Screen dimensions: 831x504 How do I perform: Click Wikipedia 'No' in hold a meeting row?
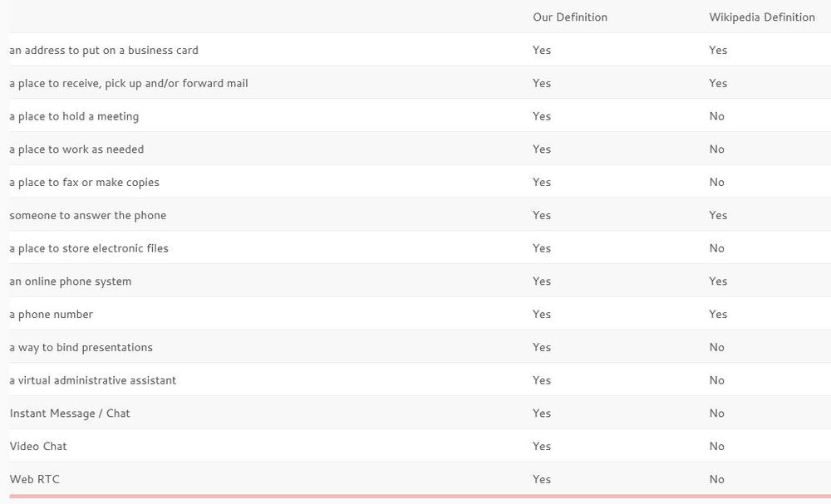[716, 116]
